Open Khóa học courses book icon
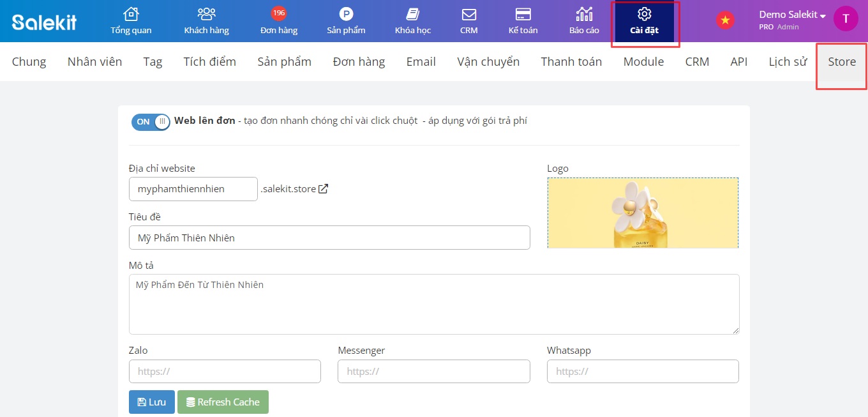Viewport: 868px width, 417px height. (413, 15)
